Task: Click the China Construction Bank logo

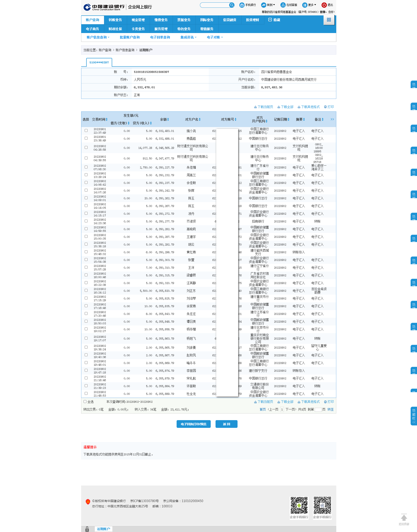Action: [x=104, y=7]
